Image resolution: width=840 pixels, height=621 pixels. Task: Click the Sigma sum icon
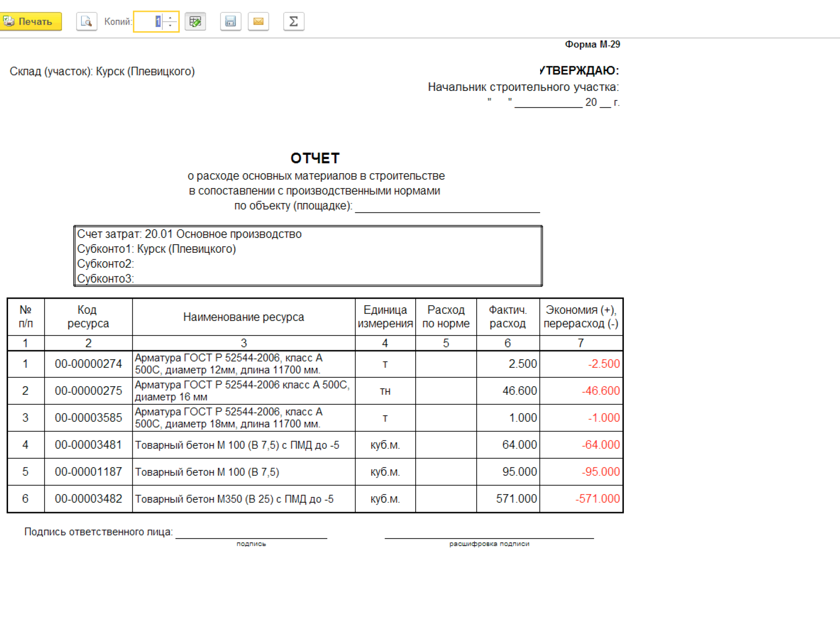point(293,22)
